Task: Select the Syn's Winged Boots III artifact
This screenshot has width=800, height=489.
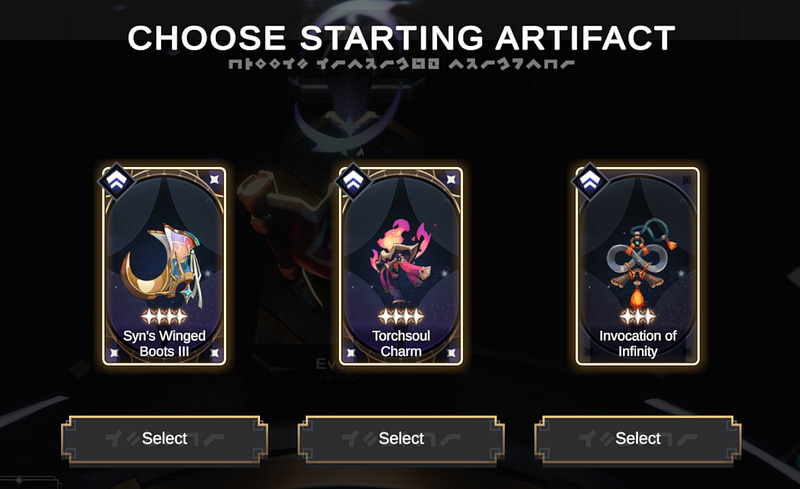Action: click(164, 438)
